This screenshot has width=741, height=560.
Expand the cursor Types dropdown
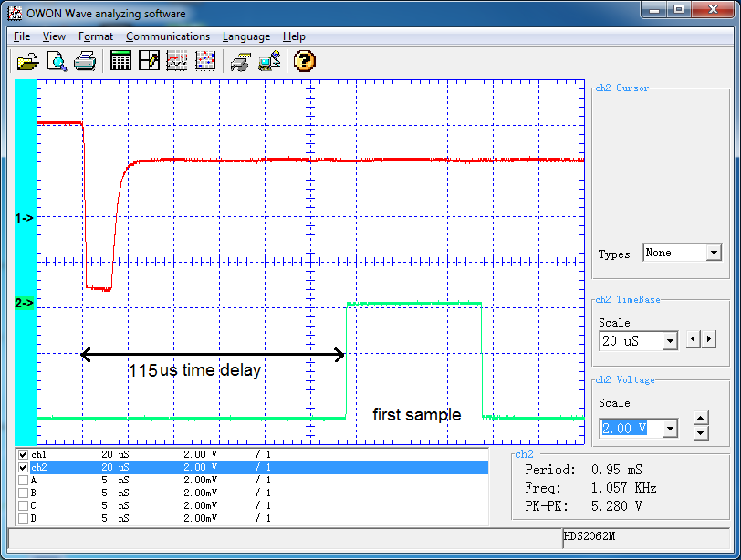point(713,253)
